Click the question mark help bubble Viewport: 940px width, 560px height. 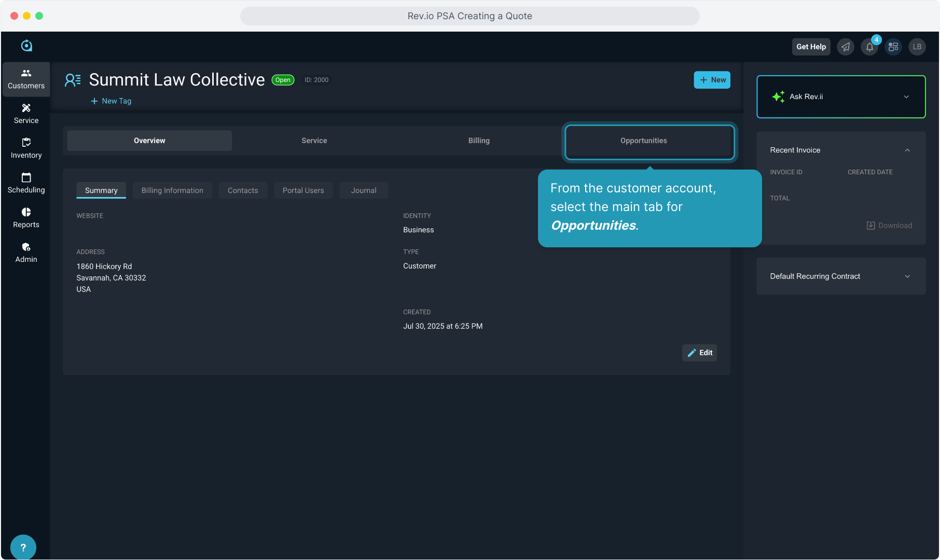point(23,547)
